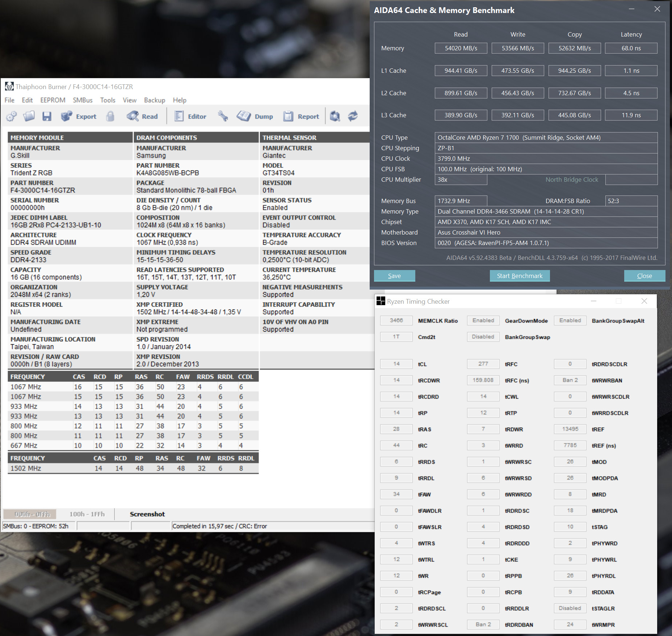Click the Cmd2t 1T field
Screen dimensions: 672x636
pos(396,337)
